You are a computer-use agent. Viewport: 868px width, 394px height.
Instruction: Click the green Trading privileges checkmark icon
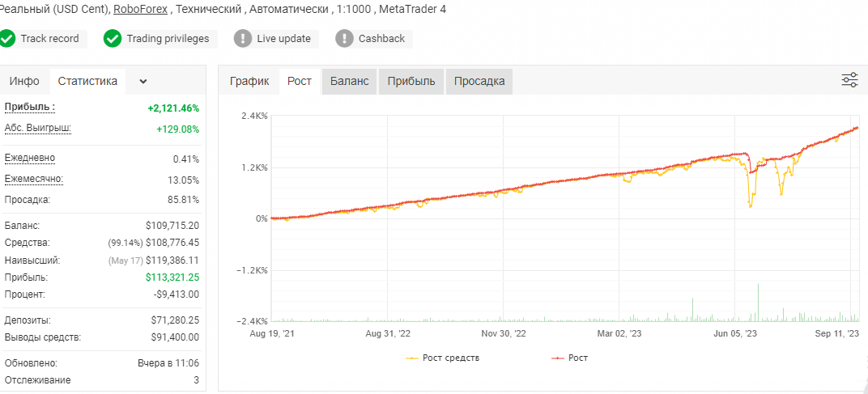[x=113, y=39]
